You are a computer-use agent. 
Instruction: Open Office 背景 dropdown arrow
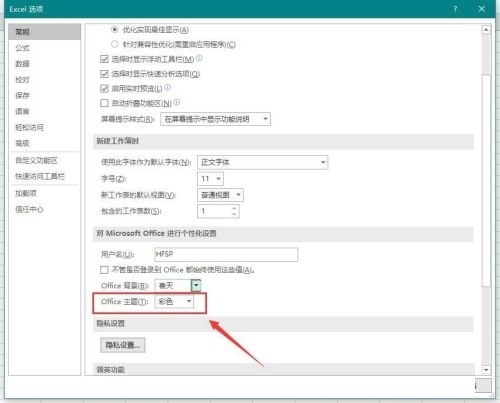pyautogui.click(x=196, y=285)
